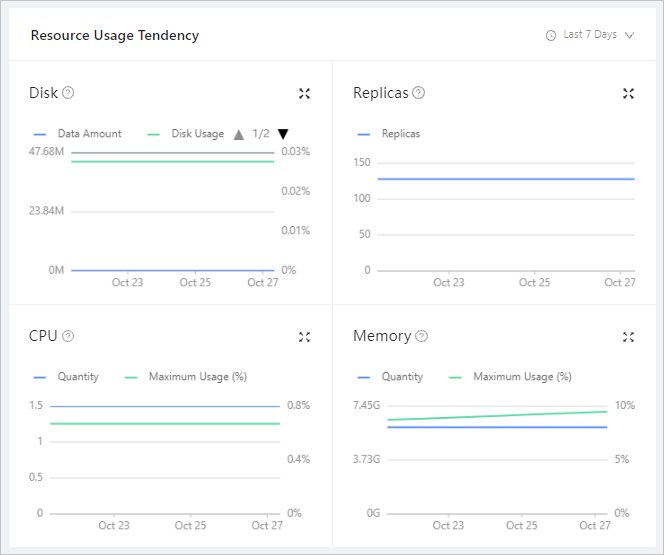Screen dimensions: 664x555
Task: Go to previous Disk legend page
Action: (x=238, y=134)
